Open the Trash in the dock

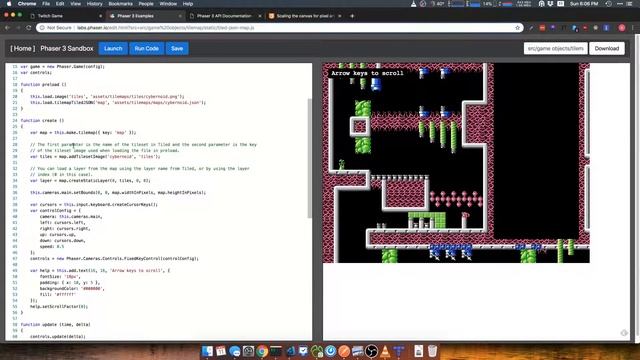(433, 351)
